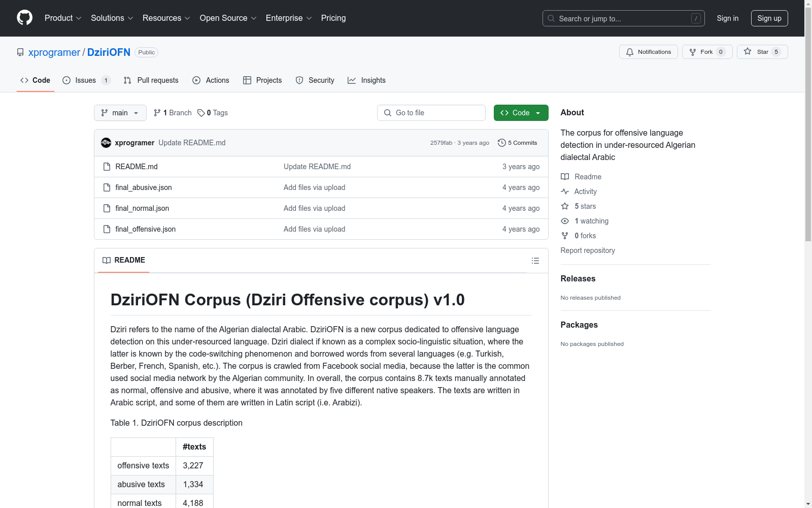
Task: Expand the Resources menu
Action: (166, 18)
